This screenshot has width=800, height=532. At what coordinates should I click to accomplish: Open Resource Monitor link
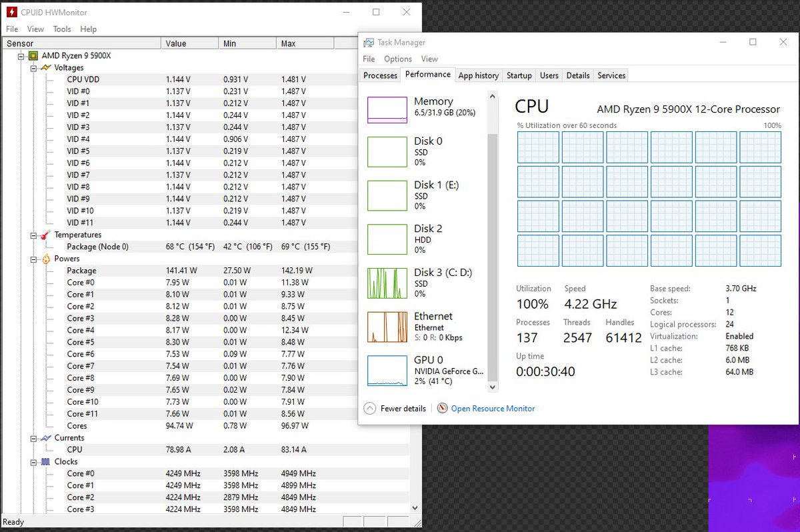point(493,408)
